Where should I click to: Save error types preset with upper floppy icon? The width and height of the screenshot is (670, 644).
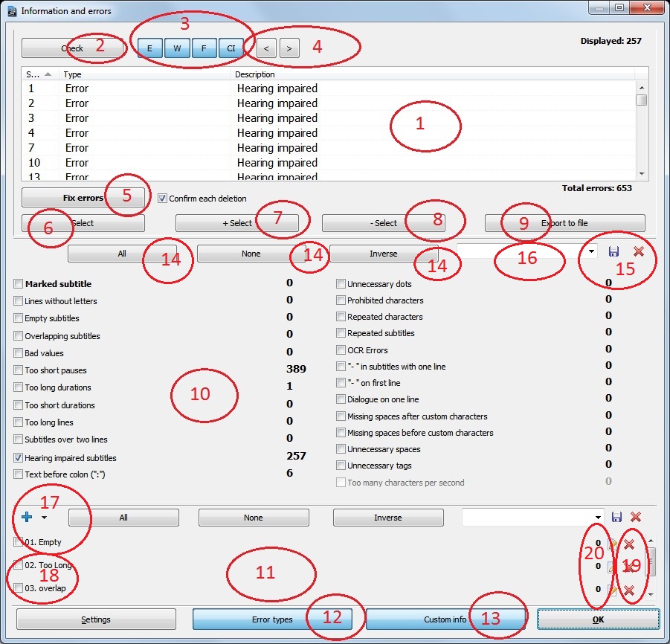coord(614,252)
